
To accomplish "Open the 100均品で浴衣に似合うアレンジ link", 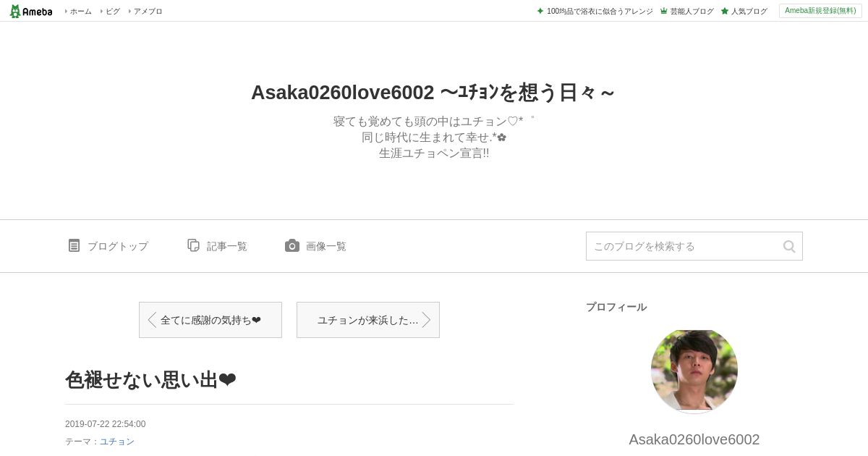I will coord(600,11).
